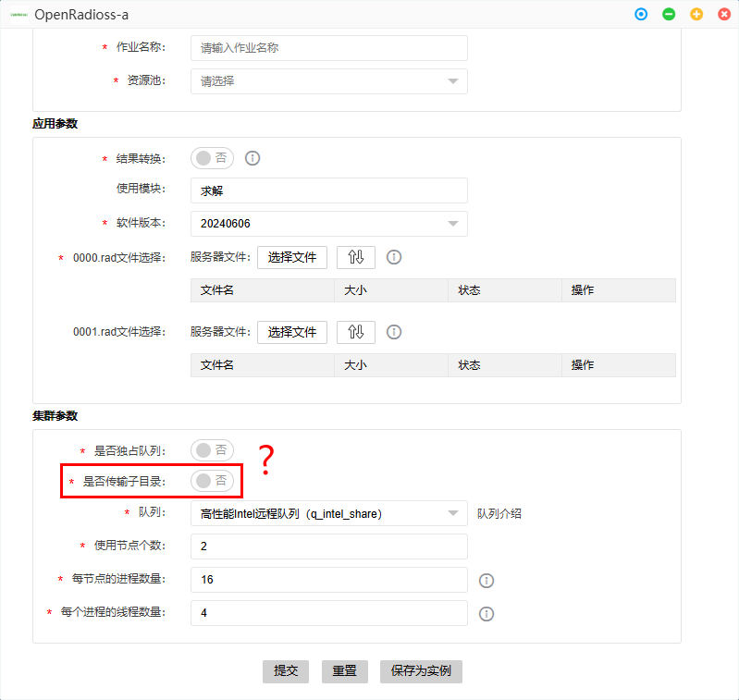
Task: Click 操作 column header in 0001.rad table
Action: [x=619, y=365]
